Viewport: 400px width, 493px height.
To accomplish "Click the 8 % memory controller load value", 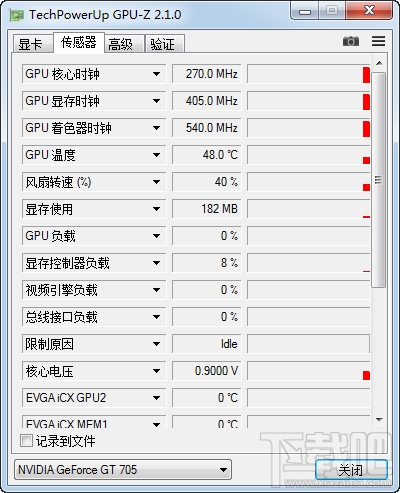I will coord(207,263).
